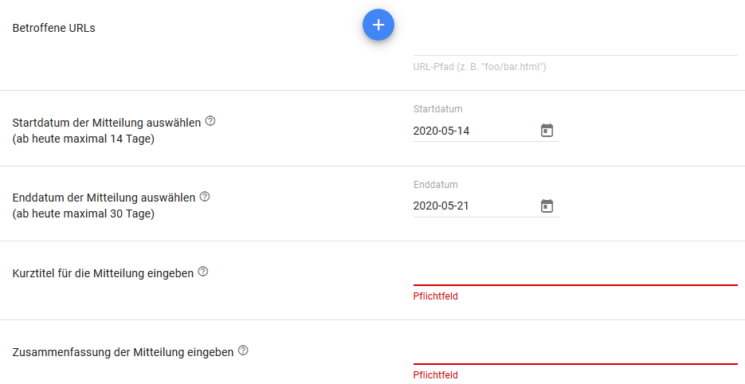
Task: Open the Enddatum calendar picker icon
Action: [547, 206]
